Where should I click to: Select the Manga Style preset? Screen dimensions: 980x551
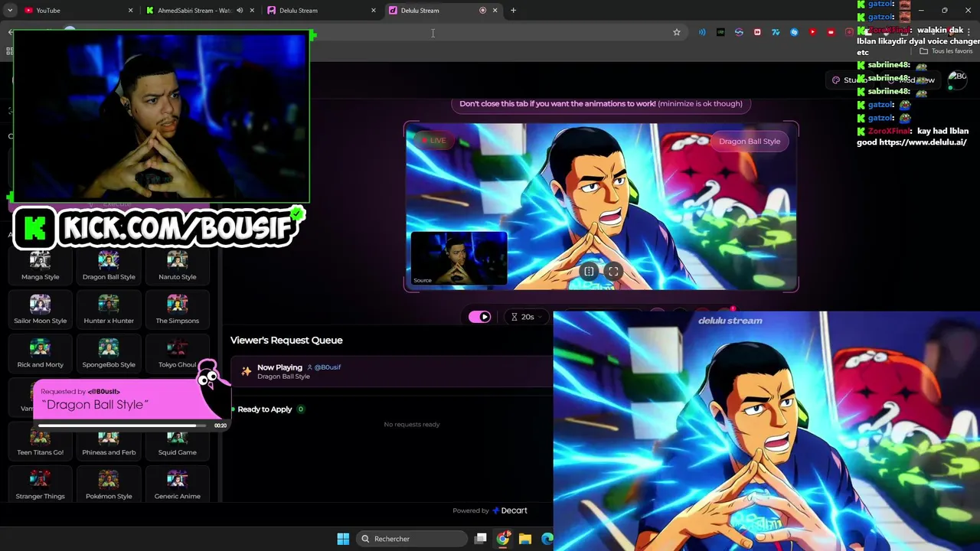(x=40, y=267)
